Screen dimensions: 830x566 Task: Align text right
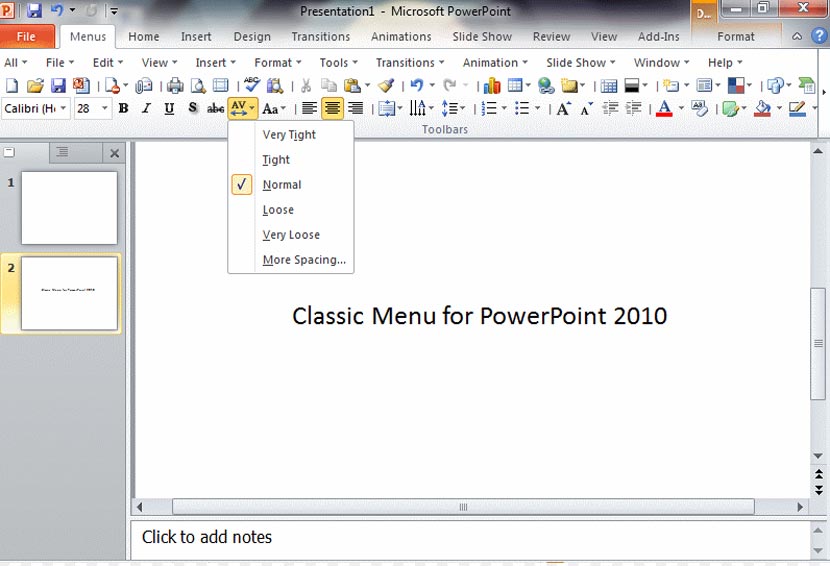(355, 109)
